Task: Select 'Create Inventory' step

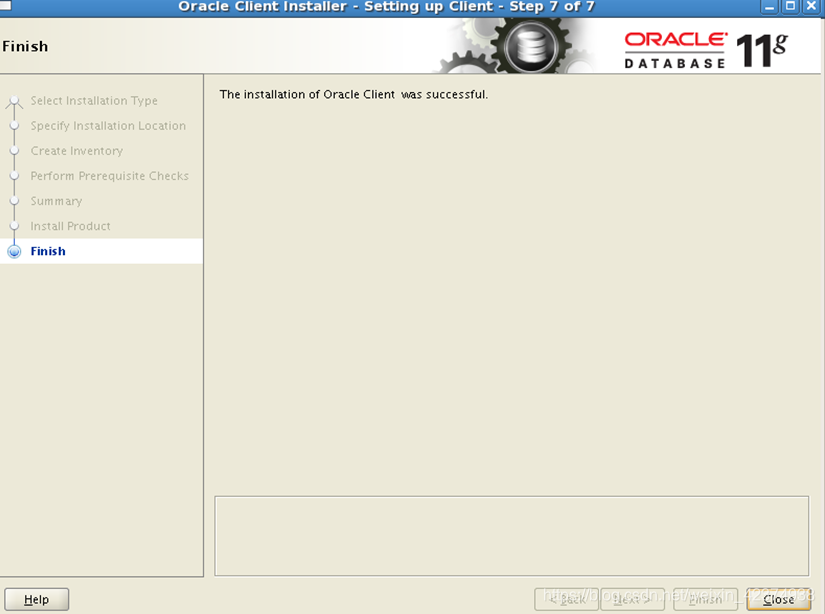Action: (77, 151)
